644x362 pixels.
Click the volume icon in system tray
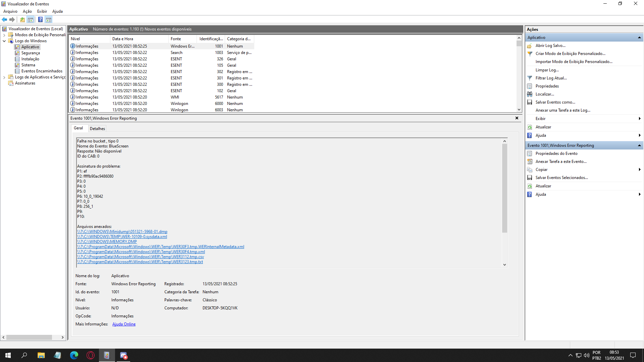click(587, 355)
